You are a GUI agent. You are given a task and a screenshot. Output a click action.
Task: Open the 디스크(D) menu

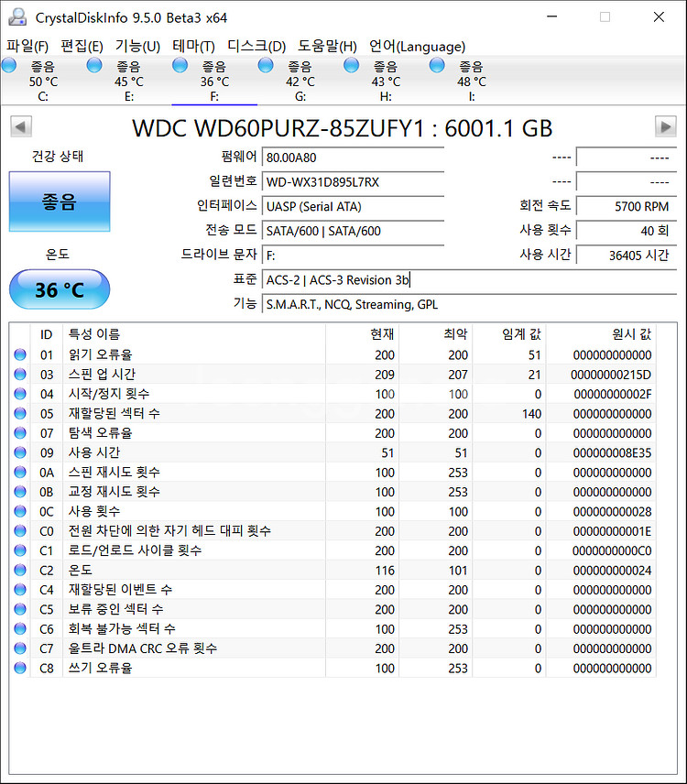tap(256, 47)
